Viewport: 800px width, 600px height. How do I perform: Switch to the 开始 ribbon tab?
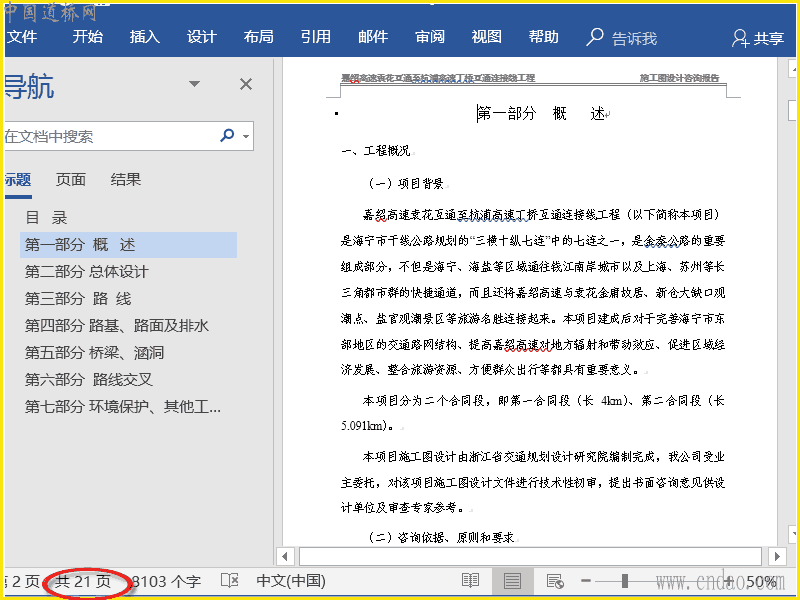click(87, 37)
